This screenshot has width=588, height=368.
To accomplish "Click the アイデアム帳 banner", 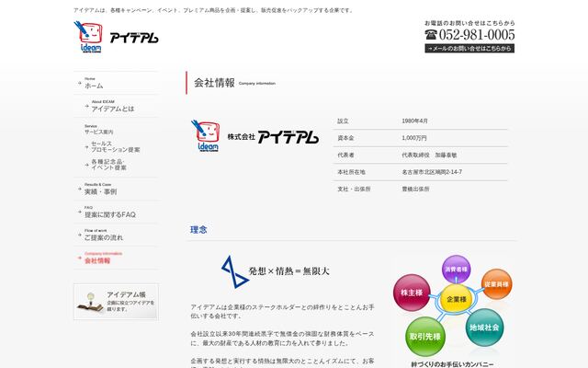I will 116,302.
